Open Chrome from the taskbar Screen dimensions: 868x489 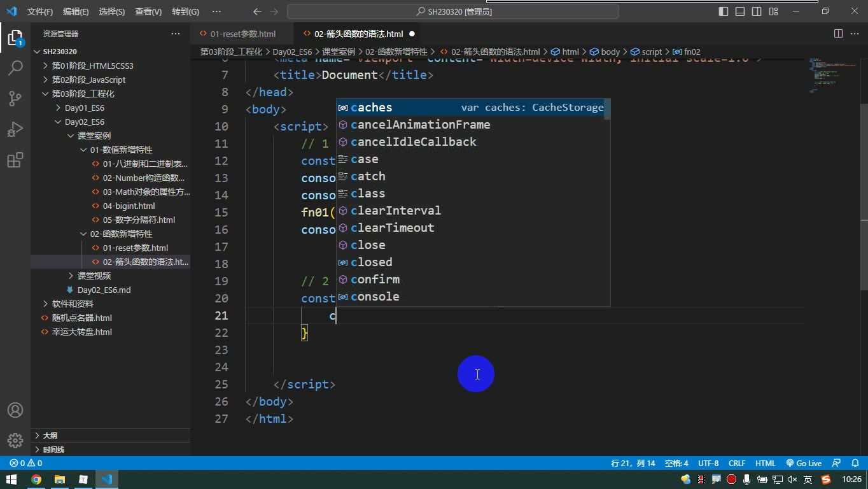click(x=36, y=479)
